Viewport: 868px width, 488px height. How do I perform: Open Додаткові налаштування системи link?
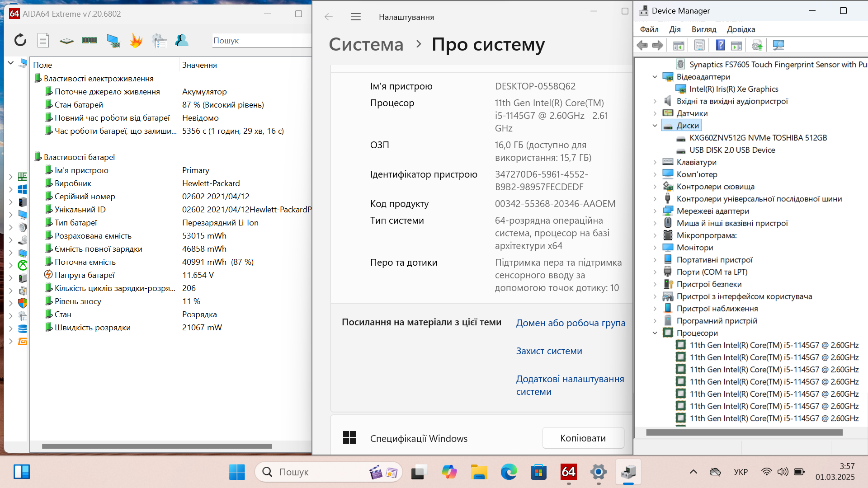[570, 385]
